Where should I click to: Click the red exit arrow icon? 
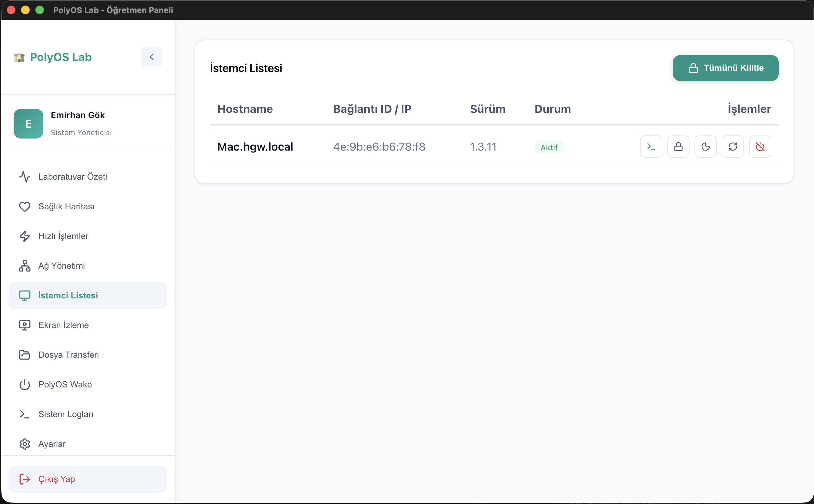point(25,479)
